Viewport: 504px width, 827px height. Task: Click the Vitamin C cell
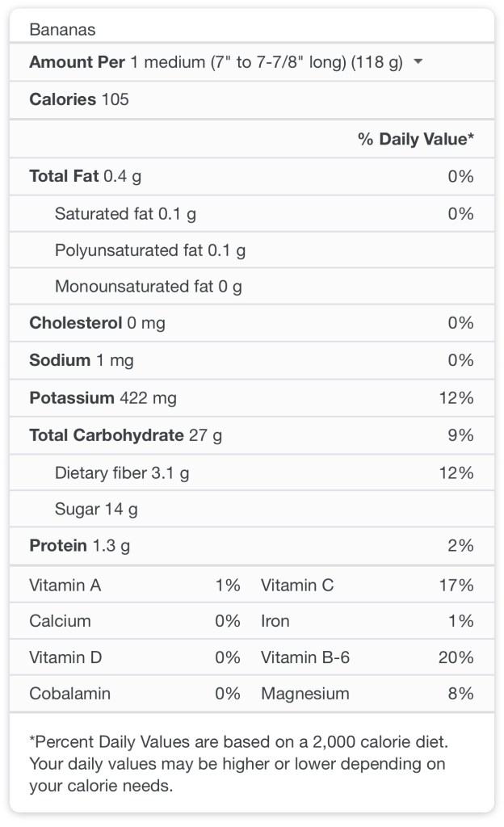pyautogui.click(x=297, y=585)
